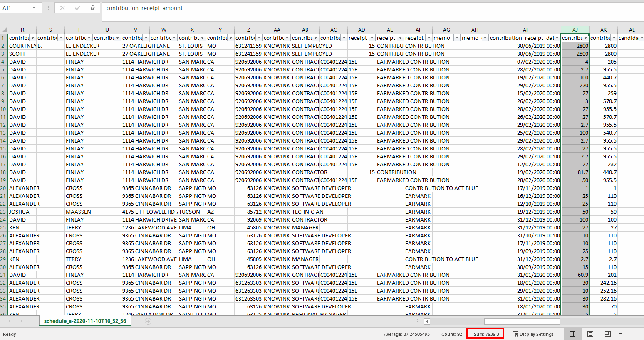Open Display Settings in status bar
The image size is (644, 340).
[533, 334]
